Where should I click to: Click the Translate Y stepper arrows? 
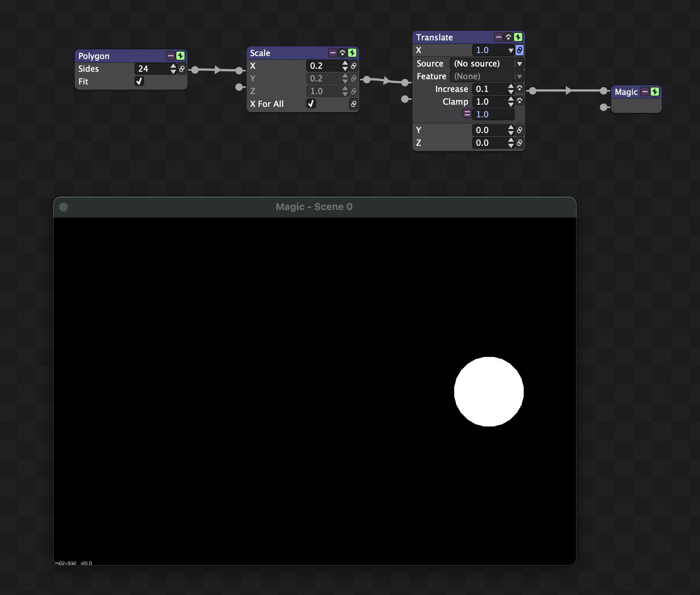[x=511, y=130]
